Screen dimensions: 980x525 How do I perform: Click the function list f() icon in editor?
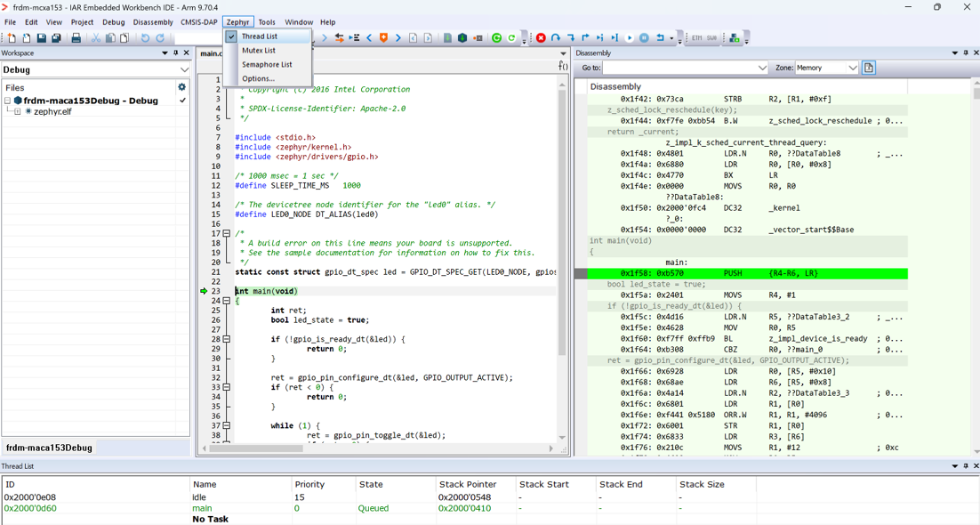pos(563,66)
